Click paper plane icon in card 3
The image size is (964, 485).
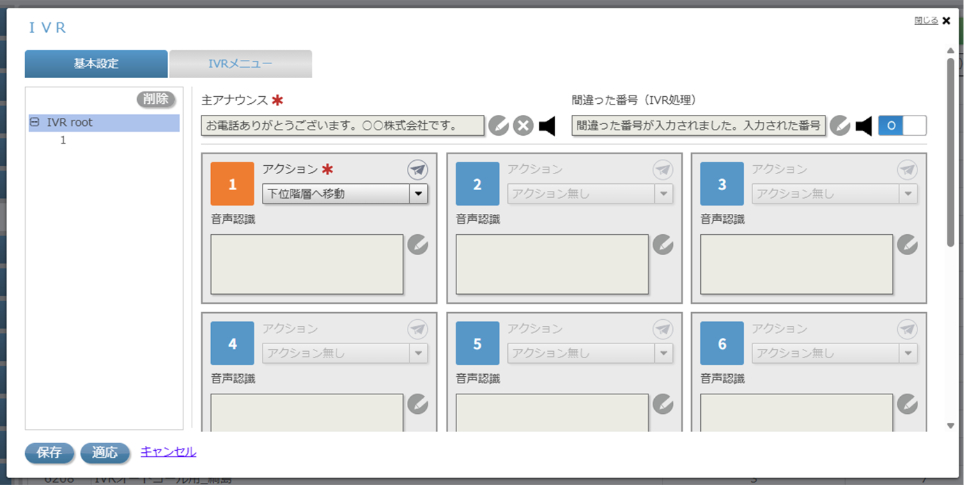pos(907,169)
